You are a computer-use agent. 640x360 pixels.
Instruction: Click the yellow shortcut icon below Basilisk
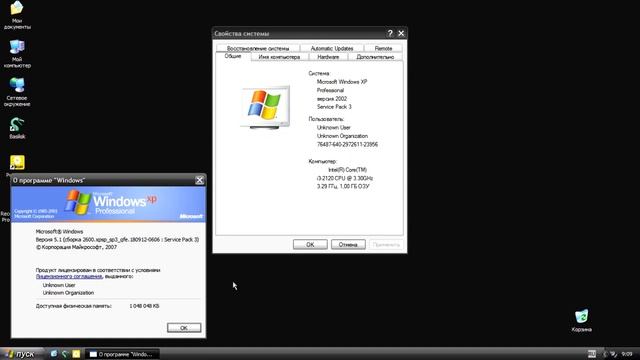(17, 162)
